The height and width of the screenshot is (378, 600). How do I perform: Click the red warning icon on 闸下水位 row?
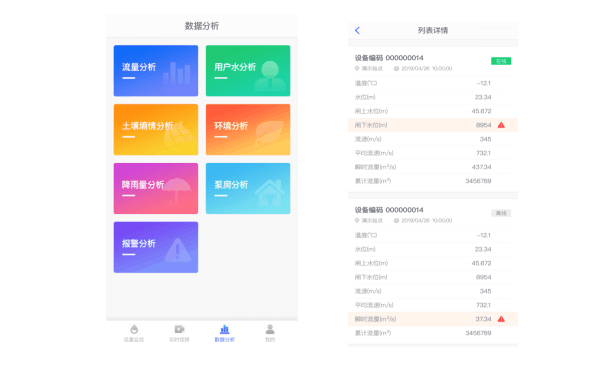[501, 125]
